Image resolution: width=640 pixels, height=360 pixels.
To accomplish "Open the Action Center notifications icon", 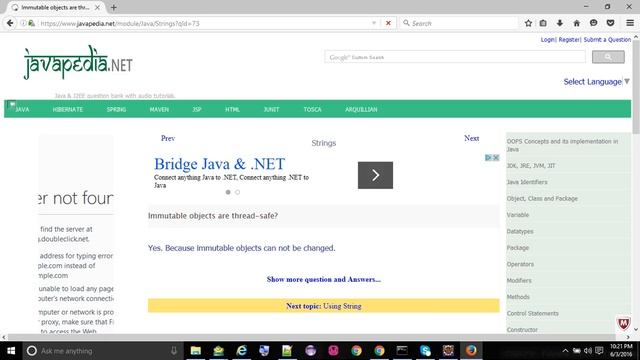I will [x=599, y=351].
